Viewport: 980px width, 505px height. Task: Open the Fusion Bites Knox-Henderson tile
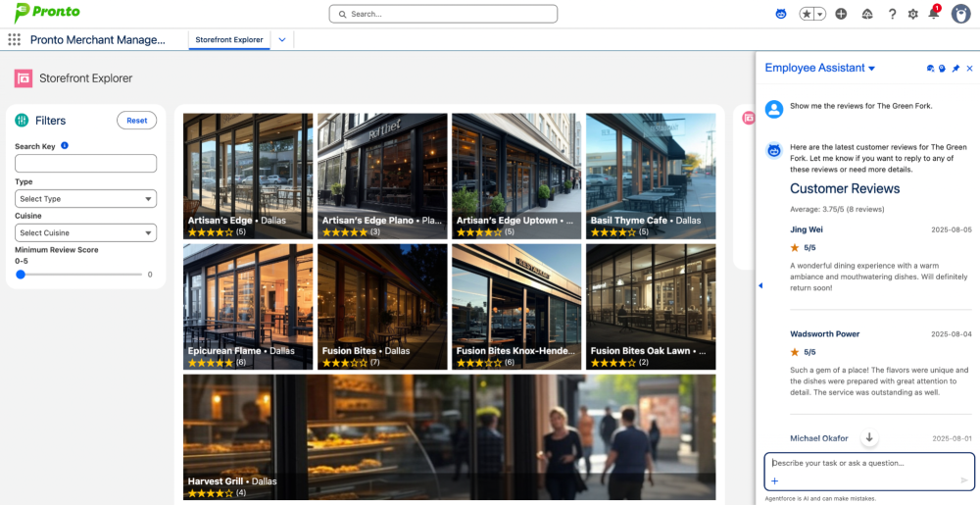tap(516, 307)
